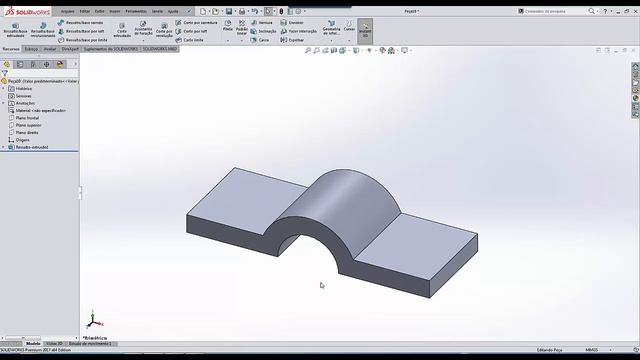
Task: Switch to the Avaliar tab
Action: tap(50, 49)
